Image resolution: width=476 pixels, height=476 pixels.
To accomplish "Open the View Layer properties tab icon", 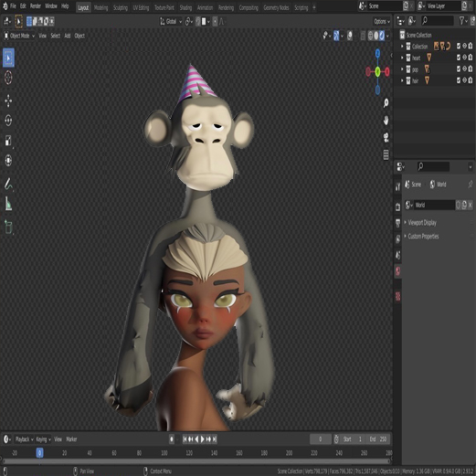I will 397,239.
